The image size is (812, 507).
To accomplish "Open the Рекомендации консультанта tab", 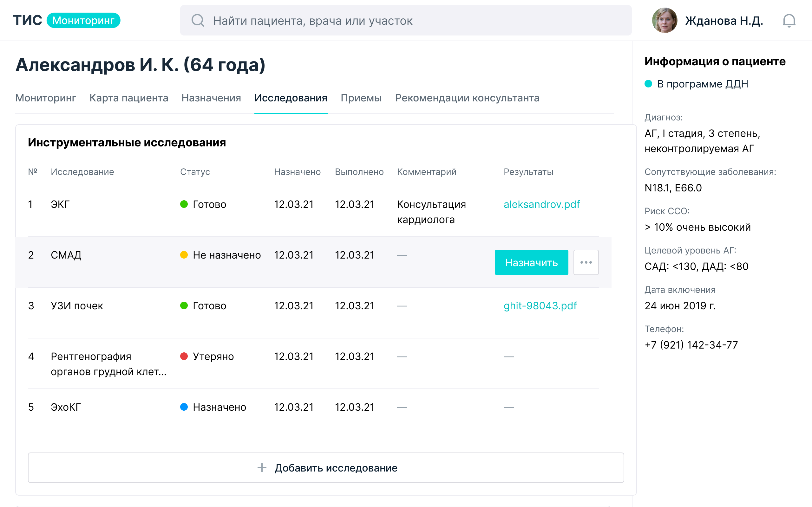I will [467, 98].
